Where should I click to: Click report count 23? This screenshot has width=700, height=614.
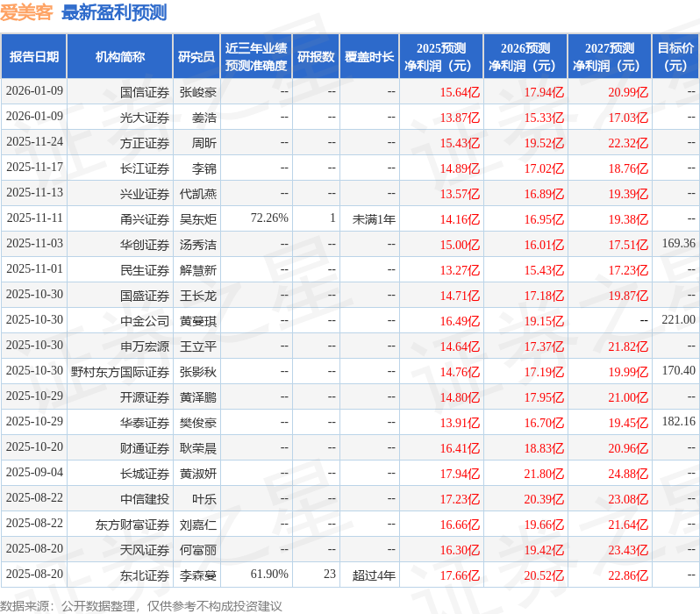point(330,575)
